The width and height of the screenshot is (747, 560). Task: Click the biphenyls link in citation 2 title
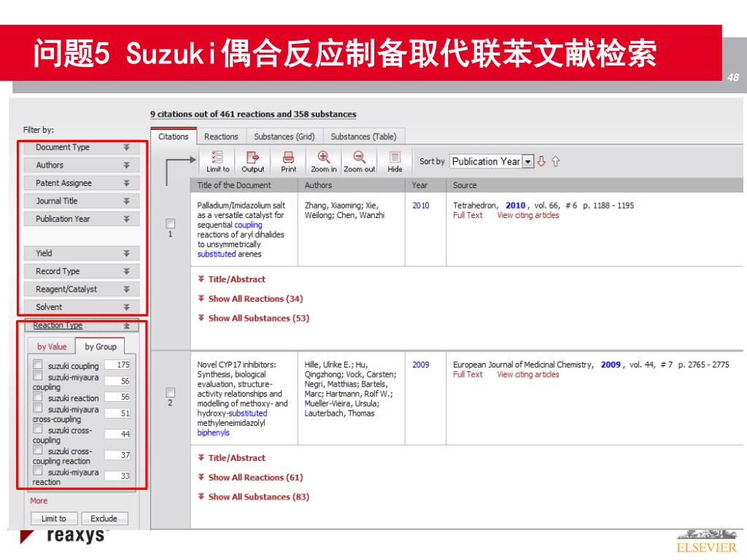coord(214,433)
